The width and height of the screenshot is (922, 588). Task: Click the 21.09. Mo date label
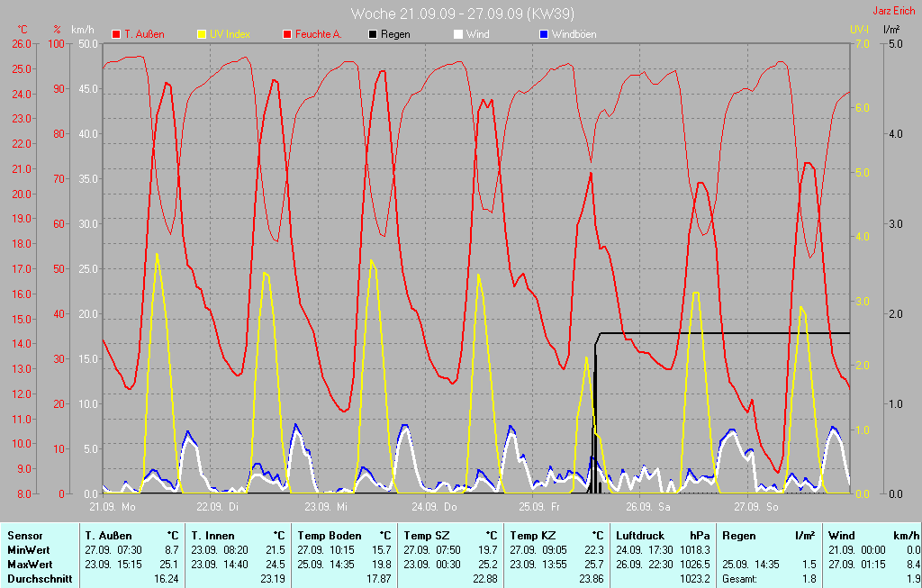[113, 506]
